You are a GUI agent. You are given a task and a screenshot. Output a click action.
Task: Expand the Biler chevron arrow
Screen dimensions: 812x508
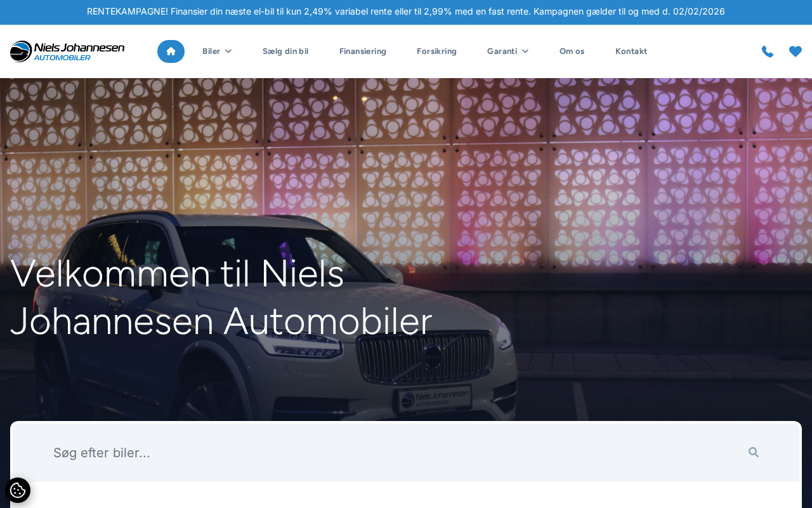[x=228, y=51]
